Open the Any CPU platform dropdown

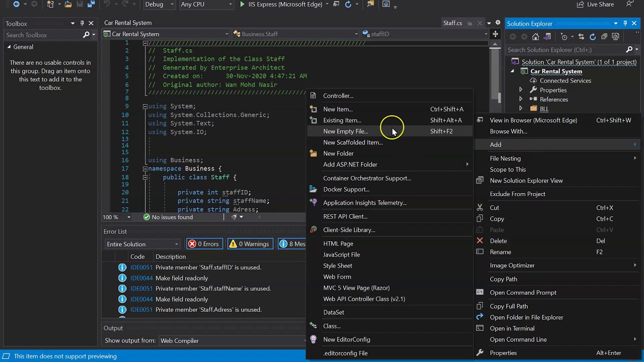[206, 4]
